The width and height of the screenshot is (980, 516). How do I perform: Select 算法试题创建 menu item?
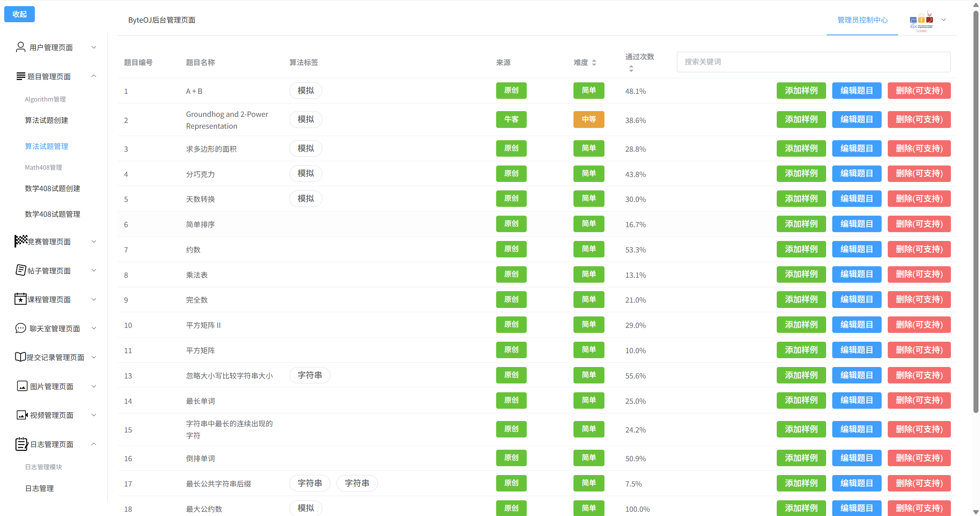pos(46,120)
